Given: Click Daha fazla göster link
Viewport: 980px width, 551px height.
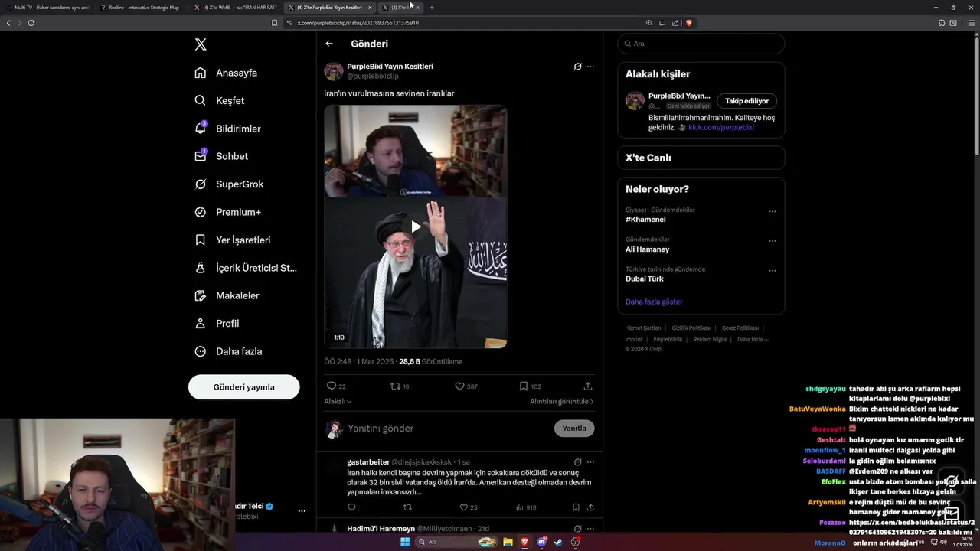Looking at the screenshot, I should tap(654, 302).
